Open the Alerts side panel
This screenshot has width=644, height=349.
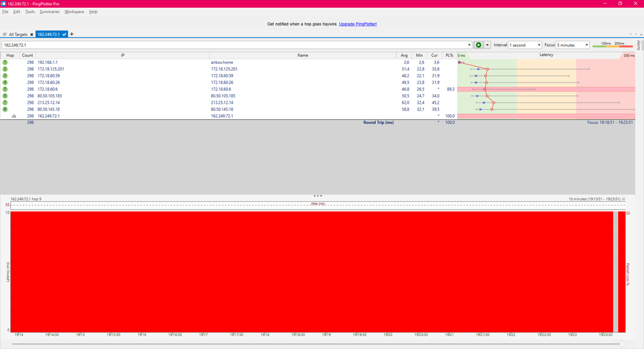[639, 45]
